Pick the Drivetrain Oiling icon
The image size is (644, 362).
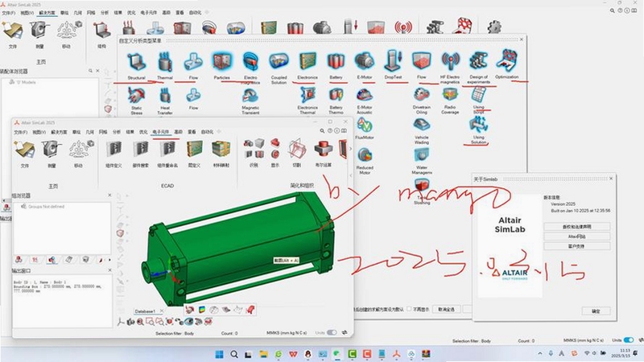(421, 95)
